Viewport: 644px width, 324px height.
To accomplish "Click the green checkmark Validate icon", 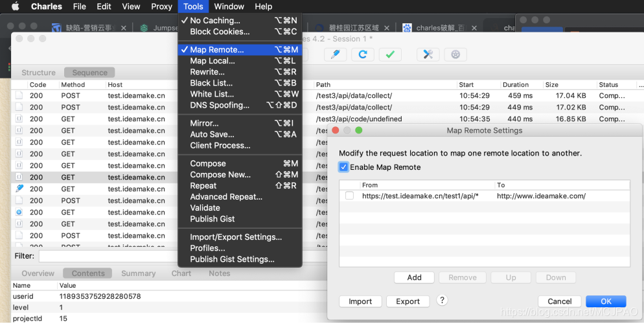I will pyautogui.click(x=390, y=54).
